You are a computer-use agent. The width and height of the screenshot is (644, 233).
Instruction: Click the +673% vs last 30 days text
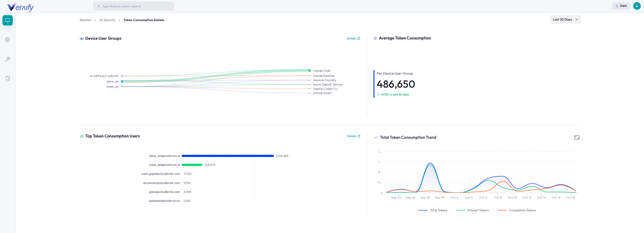[x=395, y=94]
